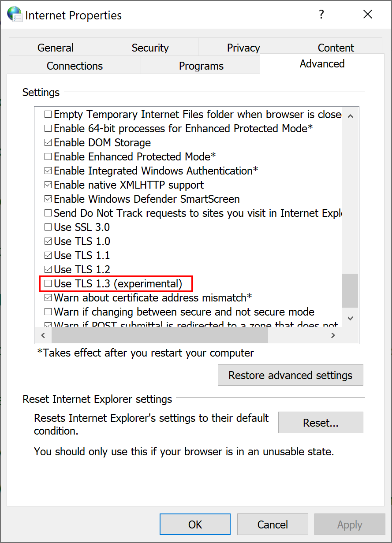Screen dimensions: 392x543
Task: Check Enable Enhanced Protected Mode
Action: (48, 156)
